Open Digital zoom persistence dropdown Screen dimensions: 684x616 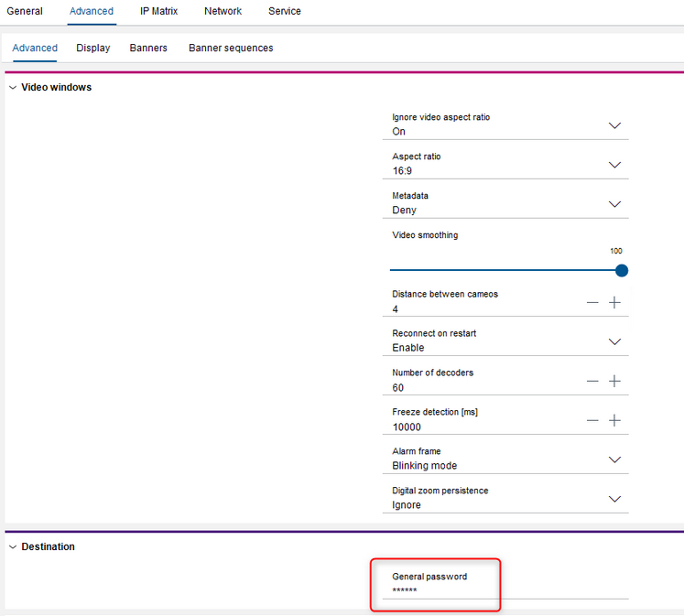pyautogui.click(x=614, y=499)
